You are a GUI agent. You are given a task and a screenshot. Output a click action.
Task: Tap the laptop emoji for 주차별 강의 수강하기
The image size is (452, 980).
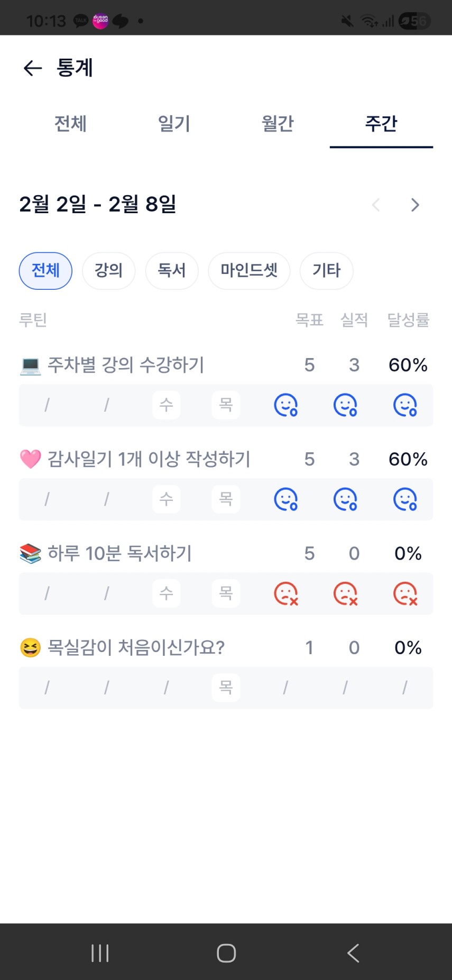[x=30, y=365]
